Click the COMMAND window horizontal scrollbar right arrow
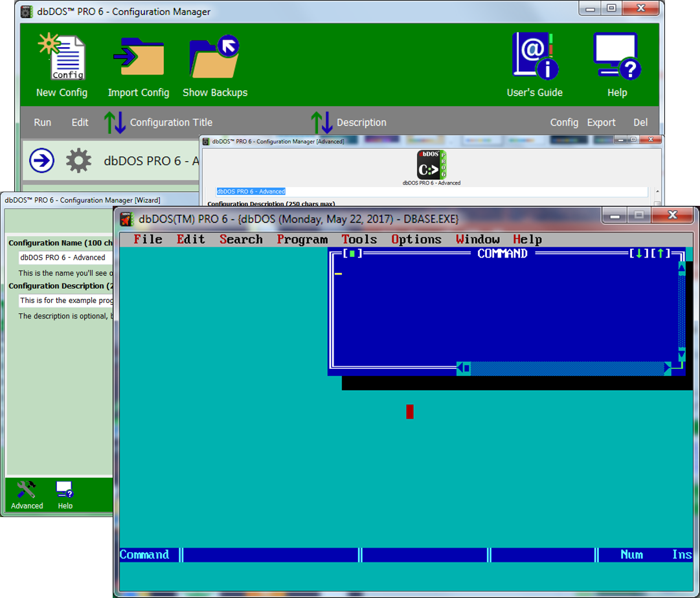 pos(668,368)
